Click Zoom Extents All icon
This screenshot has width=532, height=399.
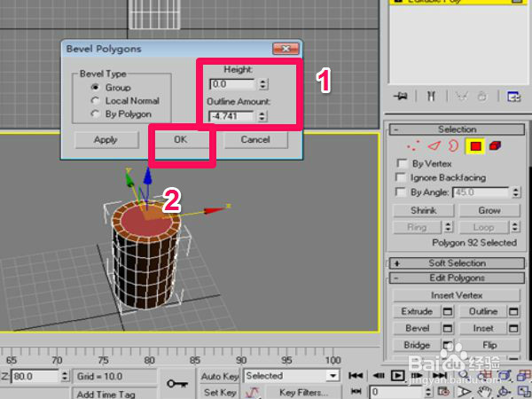[x=524, y=375]
